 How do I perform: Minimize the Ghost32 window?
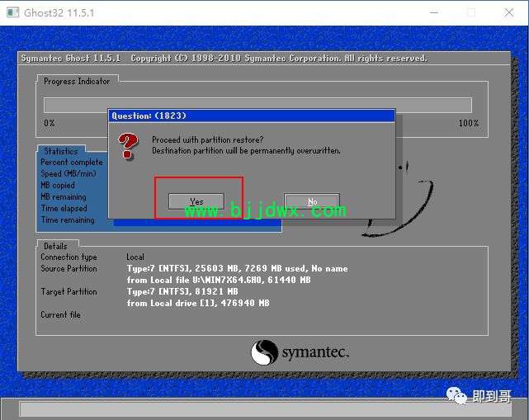[434, 13]
